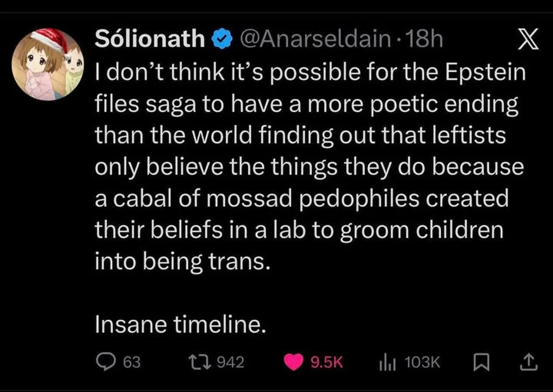Click the repost count 942
This screenshot has width=553, height=392.
pyautogui.click(x=230, y=362)
